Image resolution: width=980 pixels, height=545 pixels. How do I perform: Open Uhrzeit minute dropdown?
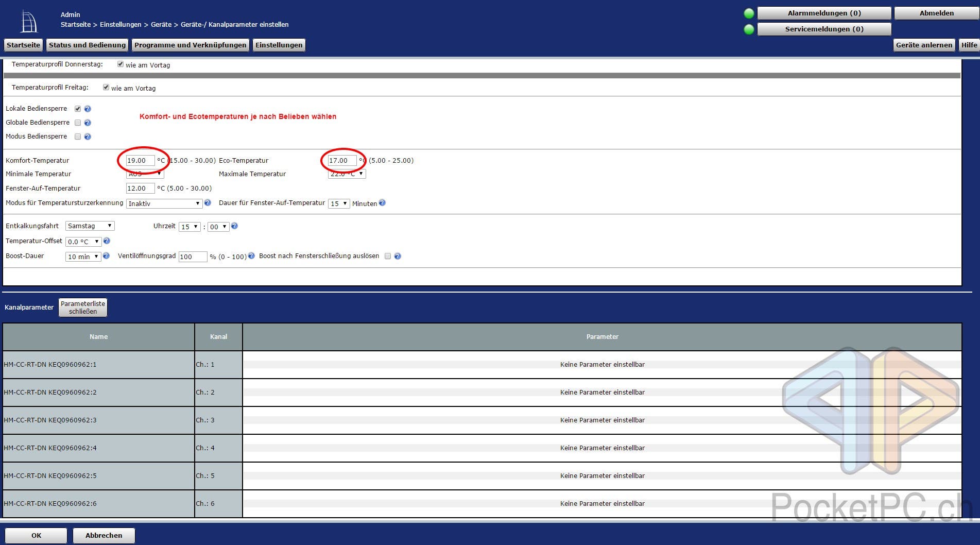[218, 227]
